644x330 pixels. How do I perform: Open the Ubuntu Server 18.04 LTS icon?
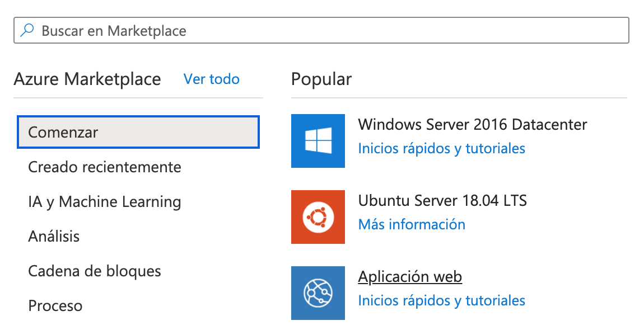pos(318,216)
